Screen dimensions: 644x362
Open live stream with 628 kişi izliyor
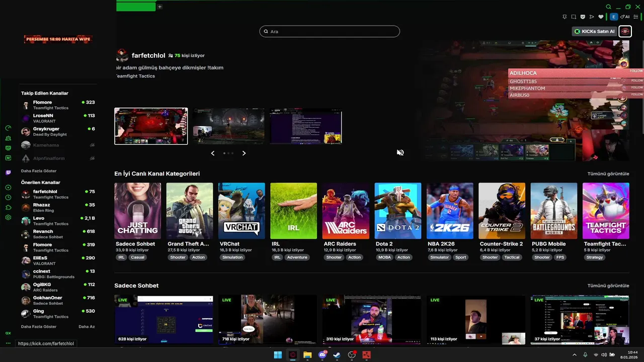coord(164,320)
